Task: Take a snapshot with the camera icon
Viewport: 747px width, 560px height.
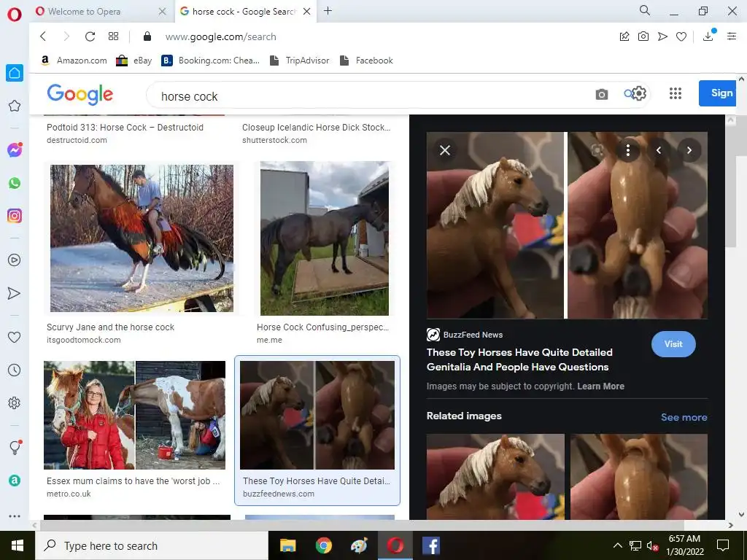Action: coord(643,36)
